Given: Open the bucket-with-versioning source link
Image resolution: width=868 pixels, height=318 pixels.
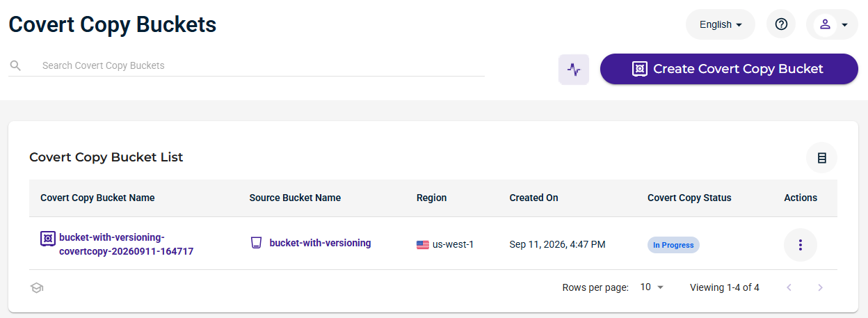Looking at the screenshot, I should (320, 243).
